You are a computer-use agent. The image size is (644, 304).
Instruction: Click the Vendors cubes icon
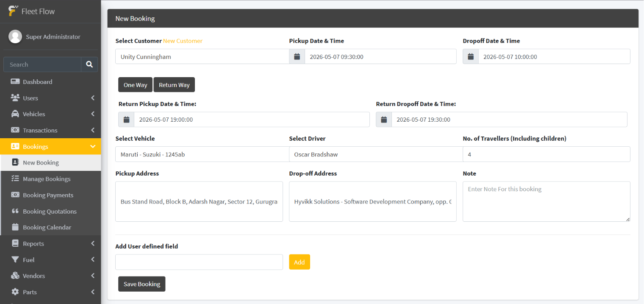click(x=15, y=276)
